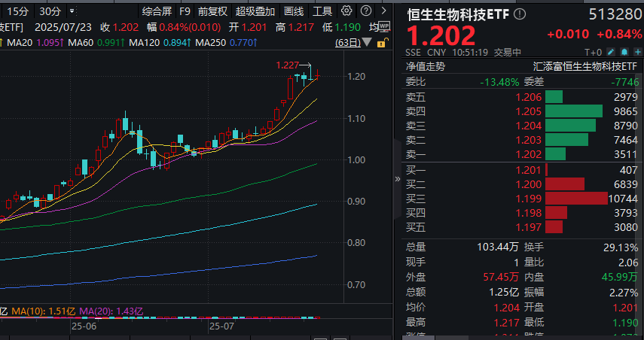Image resolution: width=644 pixels, height=340 pixels.
Task: Click the info icon beside 恒生生物科技ETF
Action: click(520, 14)
